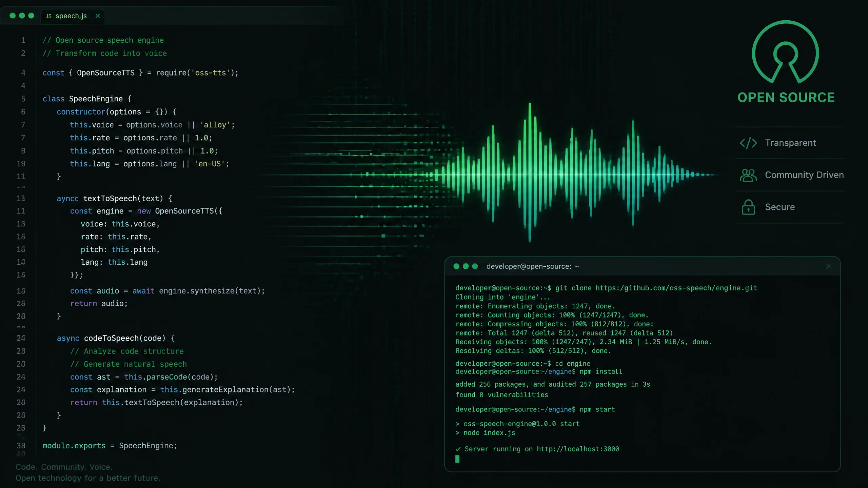This screenshot has height=488, width=868.
Task: Click the people icon beside Community Driven
Action: (x=748, y=175)
